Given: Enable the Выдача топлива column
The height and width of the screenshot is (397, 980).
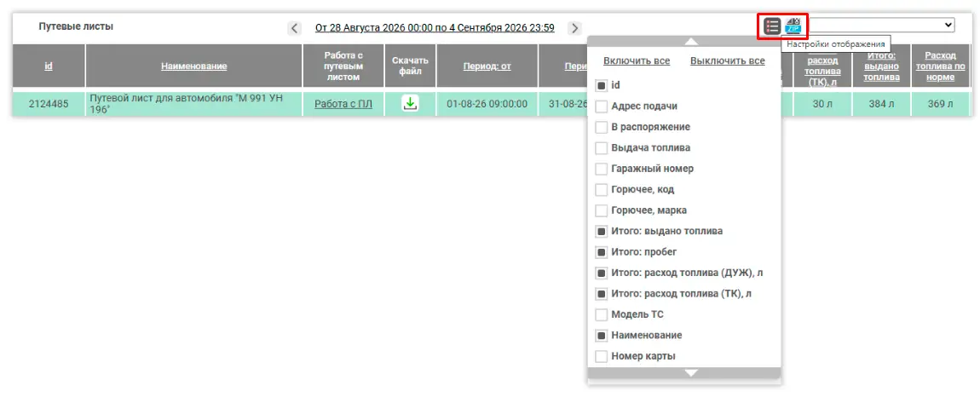Looking at the screenshot, I should pos(602,148).
